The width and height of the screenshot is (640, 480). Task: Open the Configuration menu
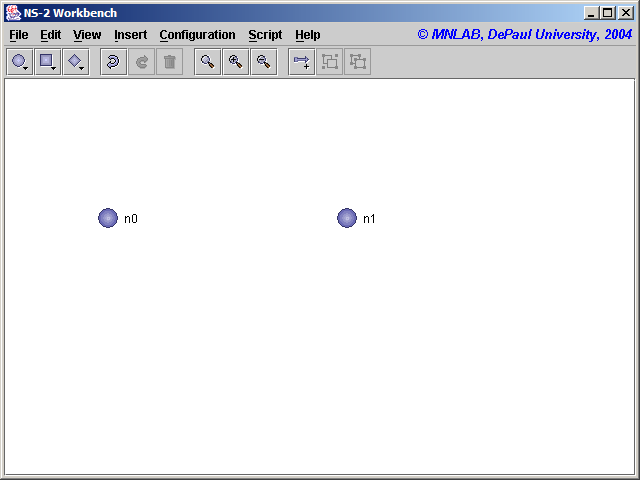(198, 35)
